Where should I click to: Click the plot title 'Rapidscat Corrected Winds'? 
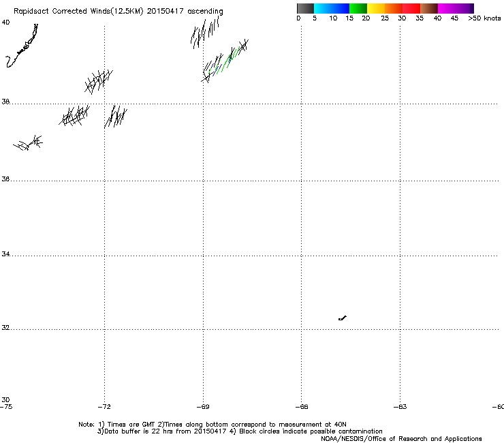[62, 12]
